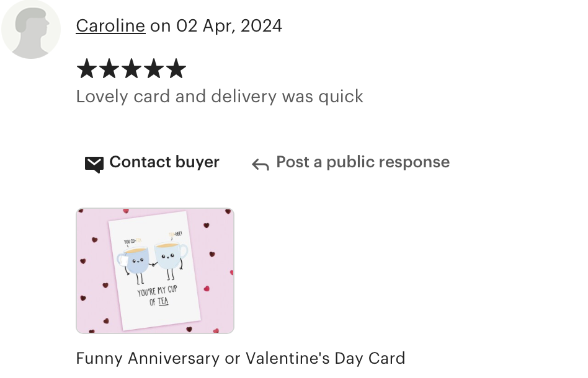The image size is (588, 378).
Task: Click the reply arrow icon
Action: pyautogui.click(x=261, y=164)
